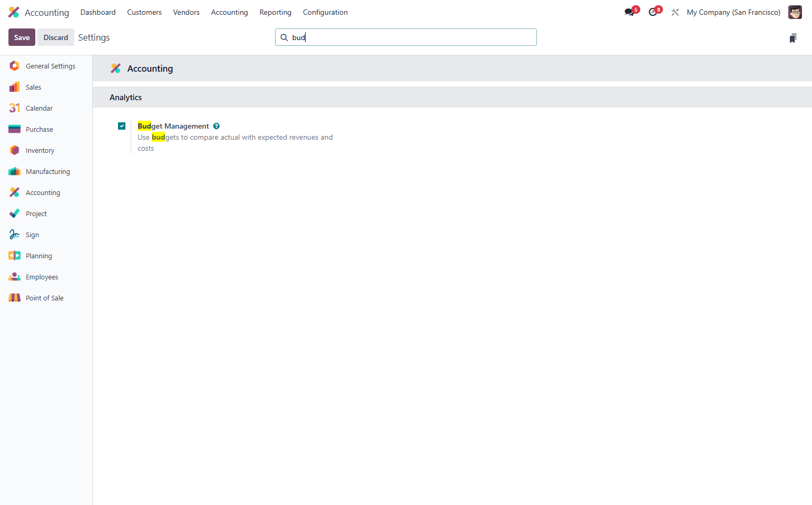Open Purchase settings section
Viewport: 812px width, 505px height.
46,129
